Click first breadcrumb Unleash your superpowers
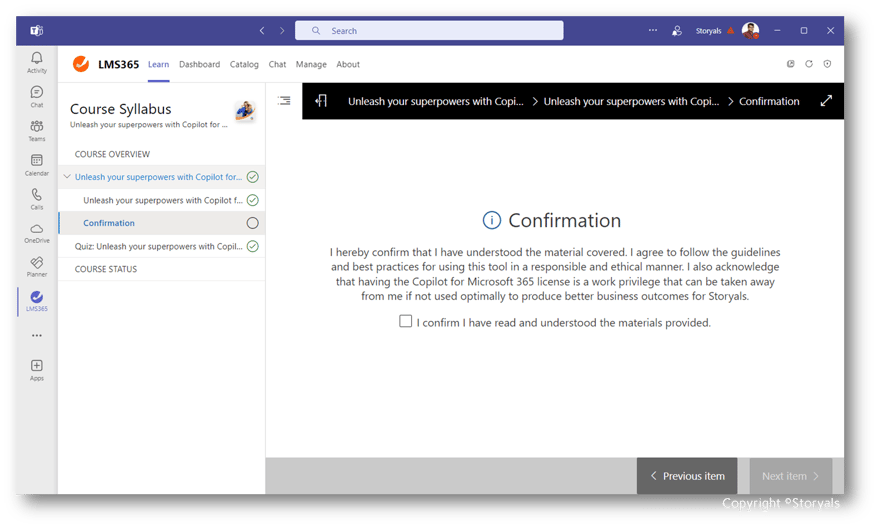The height and width of the screenshot is (527, 877). click(436, 101)
